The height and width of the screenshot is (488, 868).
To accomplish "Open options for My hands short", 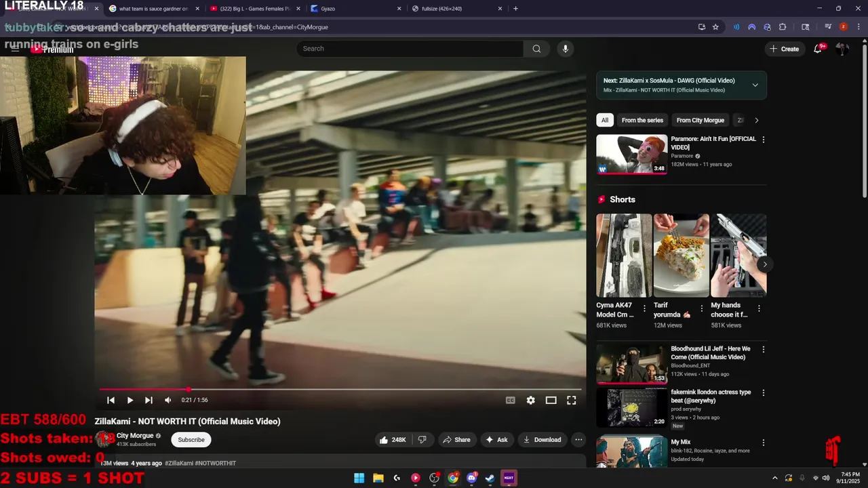I will click(x=759, y=308).
